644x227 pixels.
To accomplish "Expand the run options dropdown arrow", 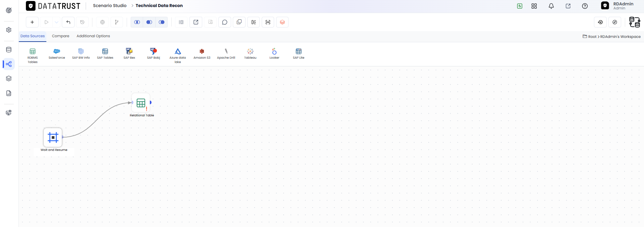I will [56, 22].
